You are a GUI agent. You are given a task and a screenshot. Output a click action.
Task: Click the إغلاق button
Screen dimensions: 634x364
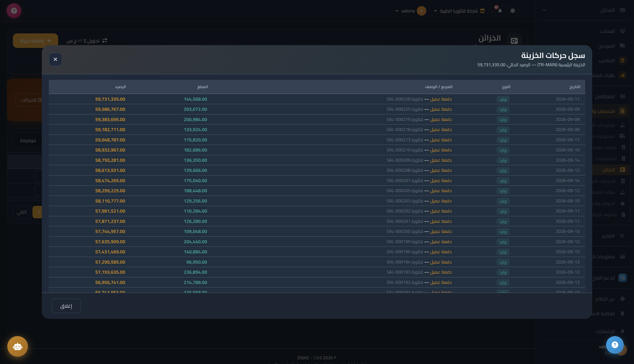66,306
